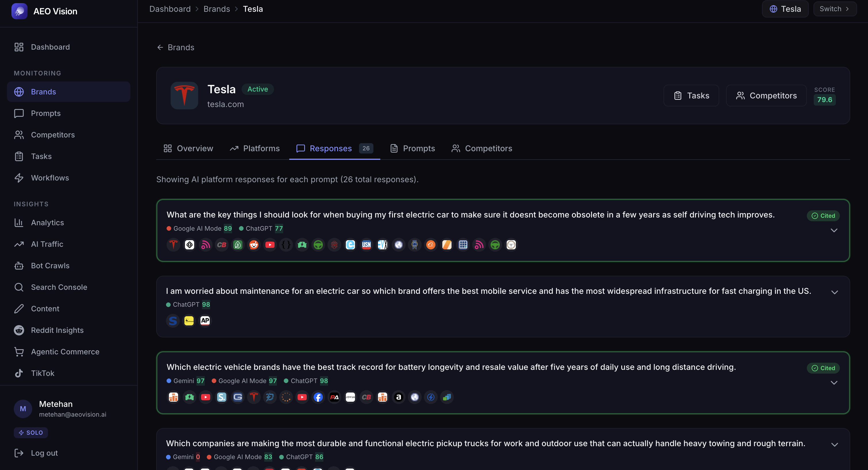Click the AP source icon in maintenance response
868x470 pixels.
pyautogui.click(x=205, y=321)
